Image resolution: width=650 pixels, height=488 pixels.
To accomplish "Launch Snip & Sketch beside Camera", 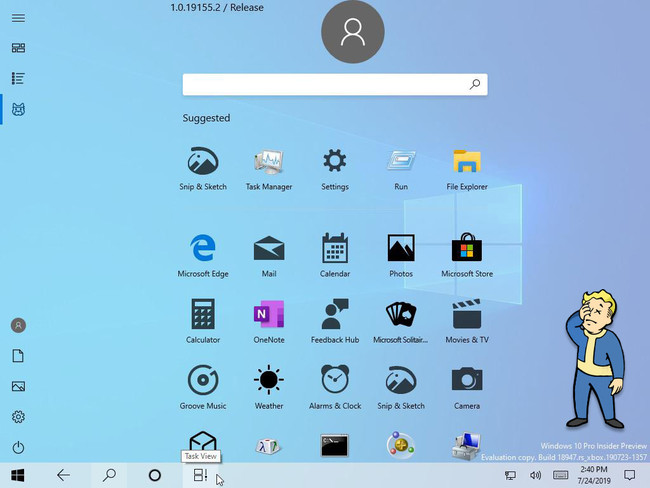I will [x=401, y=387].
